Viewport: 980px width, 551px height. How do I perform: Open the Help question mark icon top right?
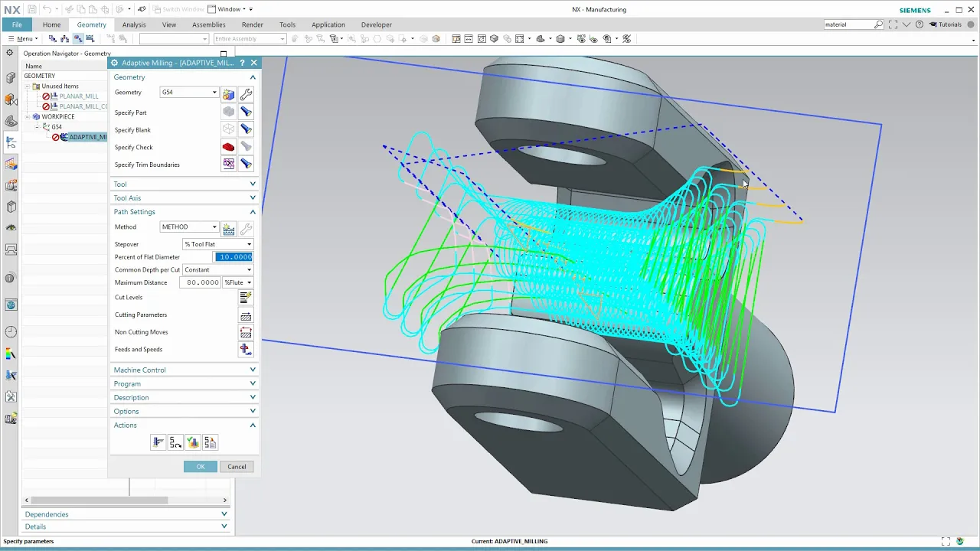tap(920, 24)
